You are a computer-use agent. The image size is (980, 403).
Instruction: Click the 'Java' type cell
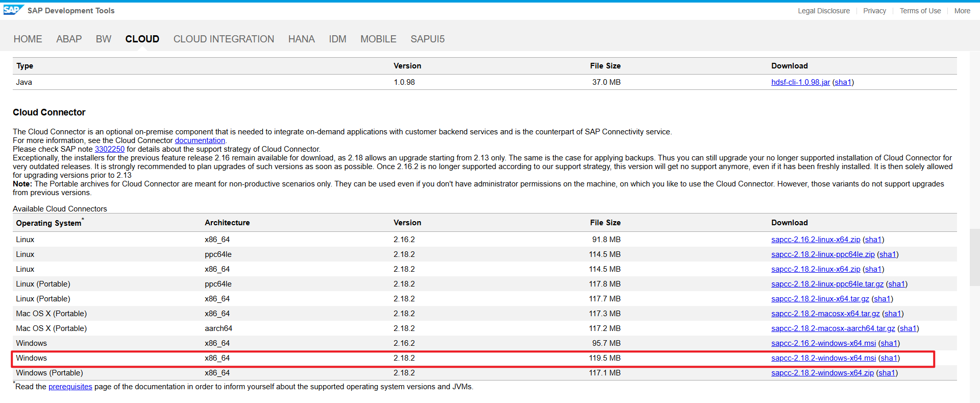(24, 82)
